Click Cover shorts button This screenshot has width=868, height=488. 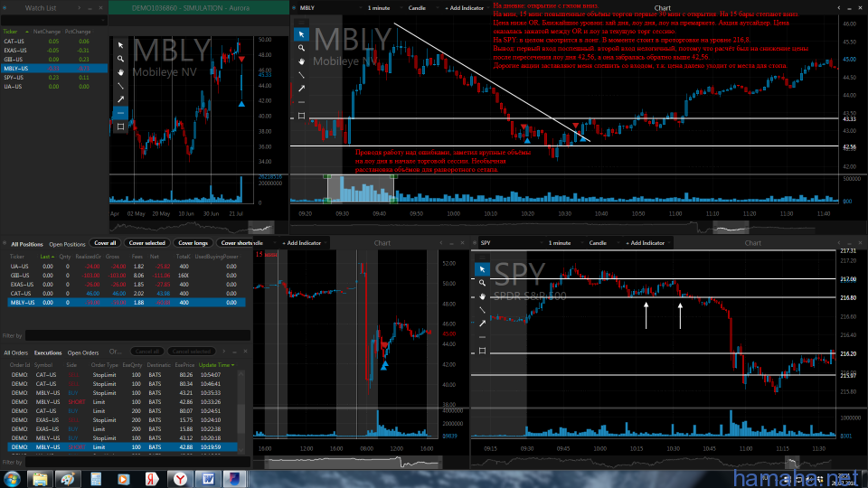click(x=237, y=243)
